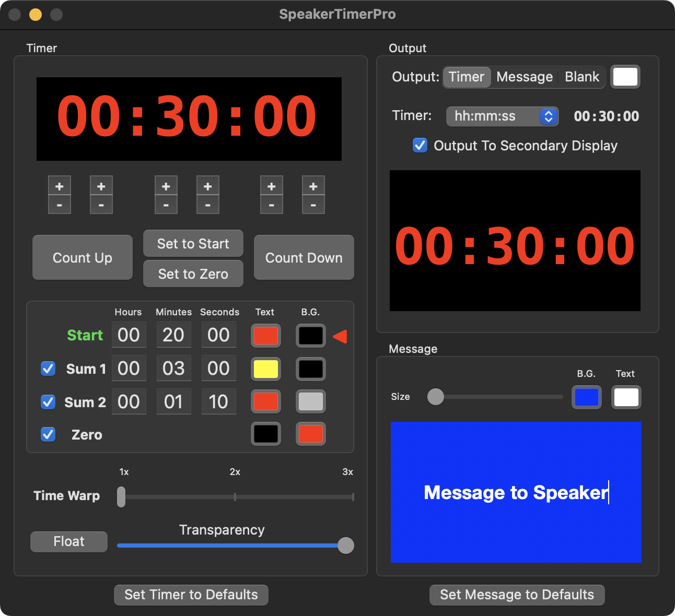675x616 pixels.
Task: Open the Start row black B.G. color
Action: click(x=311, y=336)
